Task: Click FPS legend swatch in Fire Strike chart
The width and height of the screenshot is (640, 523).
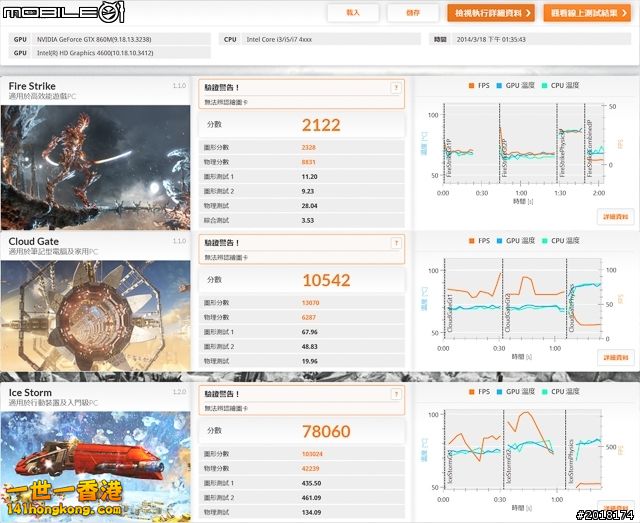Action: (x=471, y=86)
